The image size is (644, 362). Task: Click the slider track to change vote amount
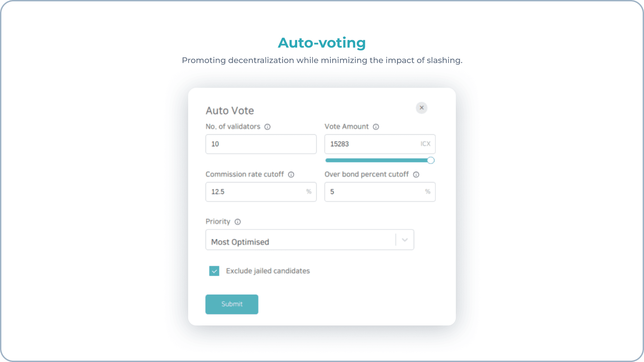pyautogui.click(x=369, y=160)
